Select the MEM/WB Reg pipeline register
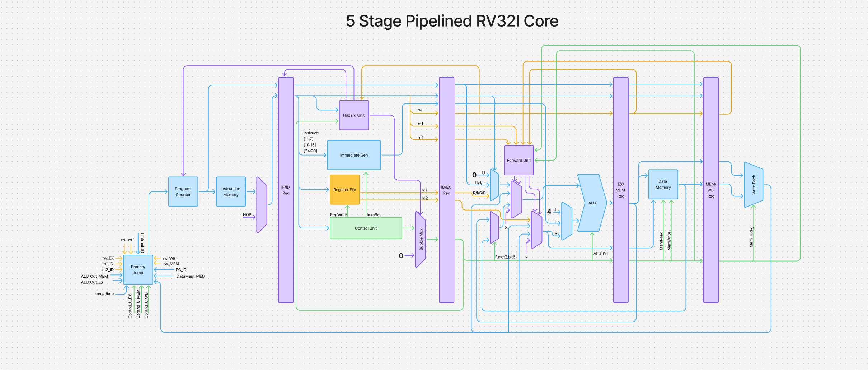 (711, 190)
